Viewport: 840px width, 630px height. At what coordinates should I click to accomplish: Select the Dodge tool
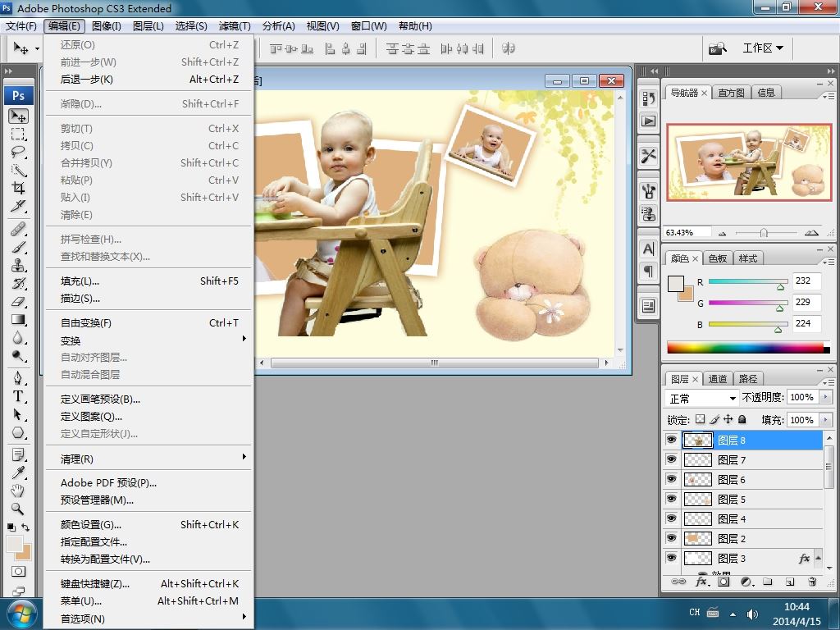pyautogui.click(x=18, y=356)
